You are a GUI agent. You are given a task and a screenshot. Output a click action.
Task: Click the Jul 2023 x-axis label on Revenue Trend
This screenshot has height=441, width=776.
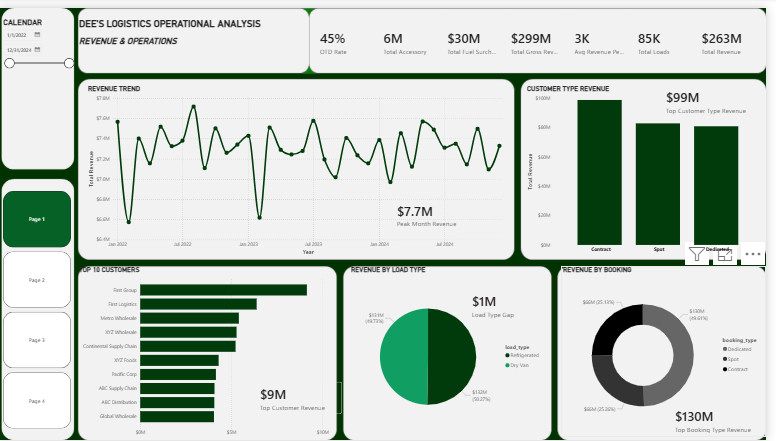313,244
